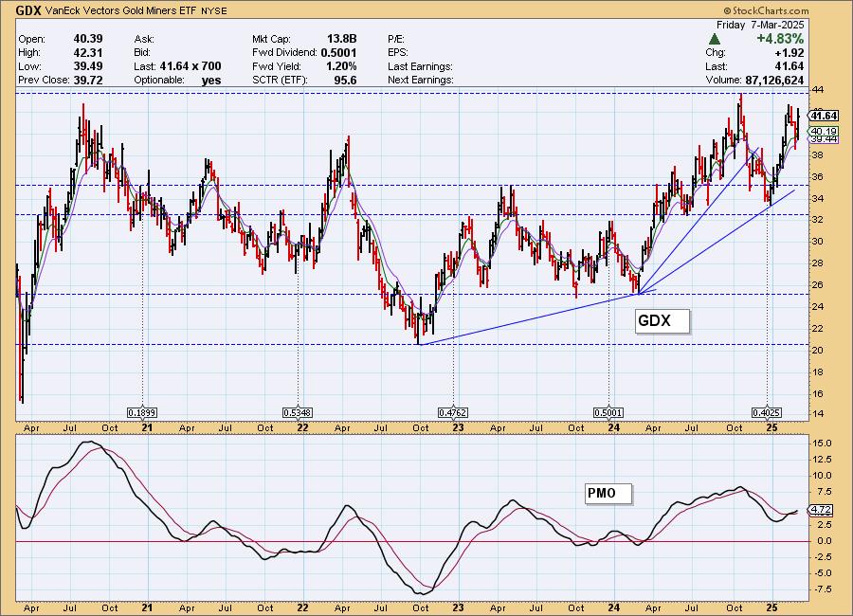
Task: Click the 0.4762 dividend marker
Action: pos(453,413)
